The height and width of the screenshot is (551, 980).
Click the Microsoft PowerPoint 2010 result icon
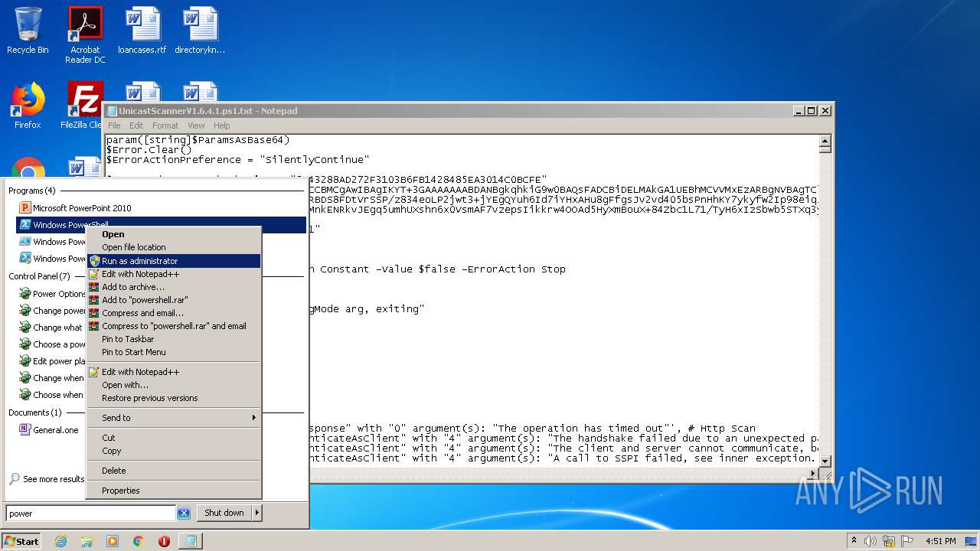pos(25,208)
